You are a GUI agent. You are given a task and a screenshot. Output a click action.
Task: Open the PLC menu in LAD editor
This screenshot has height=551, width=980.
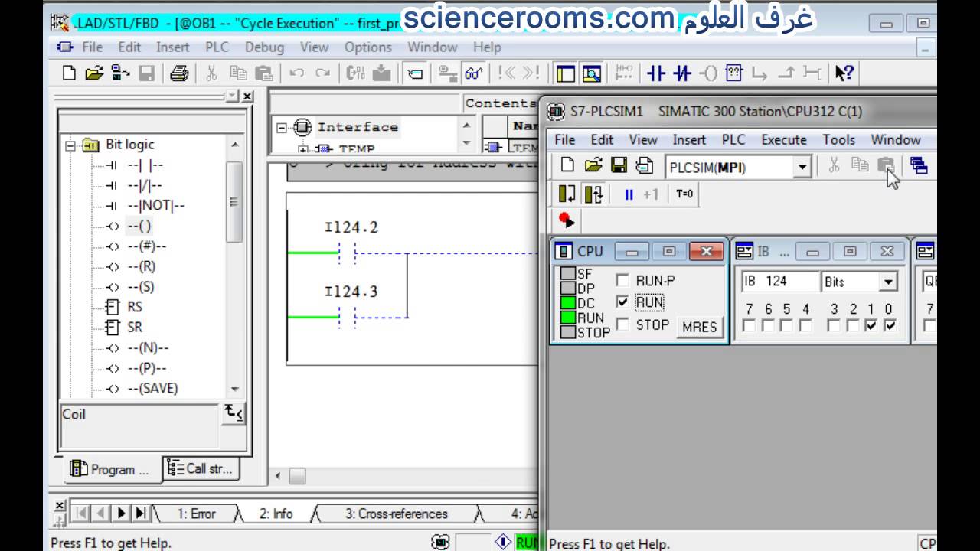217,47
